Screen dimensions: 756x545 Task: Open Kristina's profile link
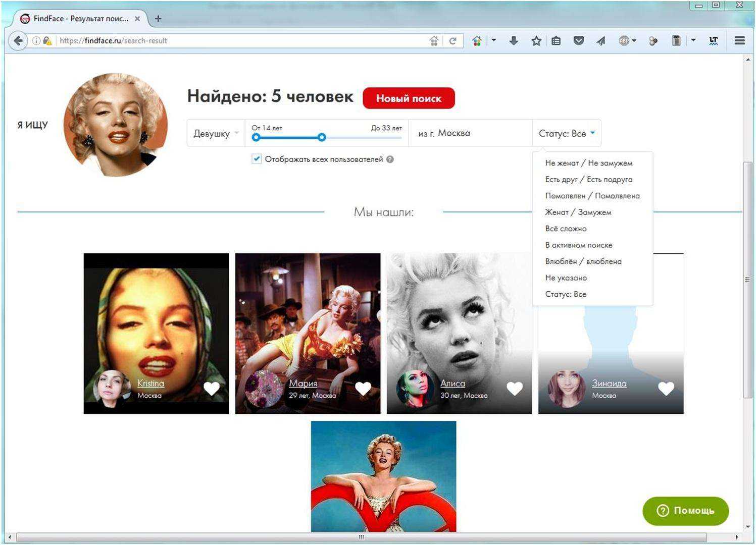tap(150, 384)
